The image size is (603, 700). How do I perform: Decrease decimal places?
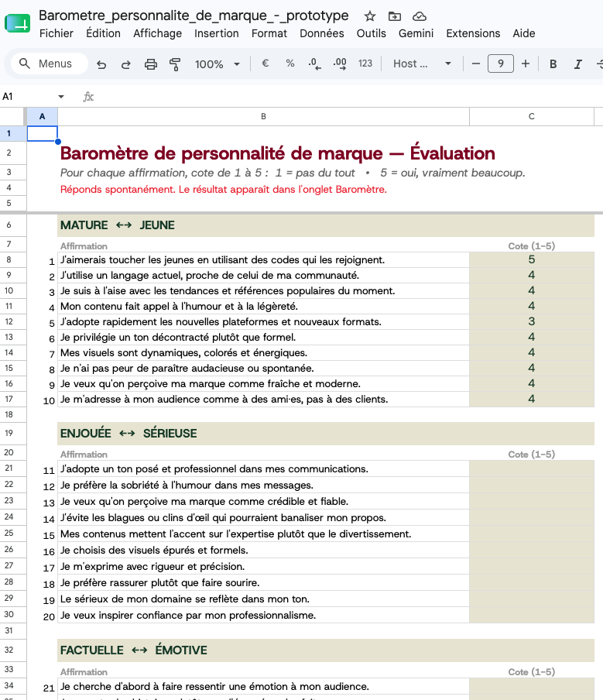click(x=314, y=63)
